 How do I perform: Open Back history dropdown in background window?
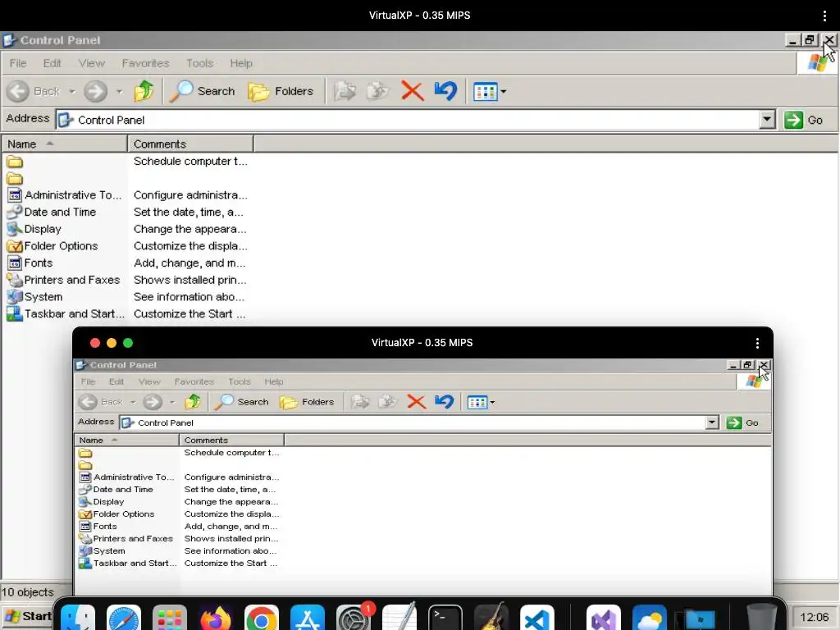(x=72, y=92)
